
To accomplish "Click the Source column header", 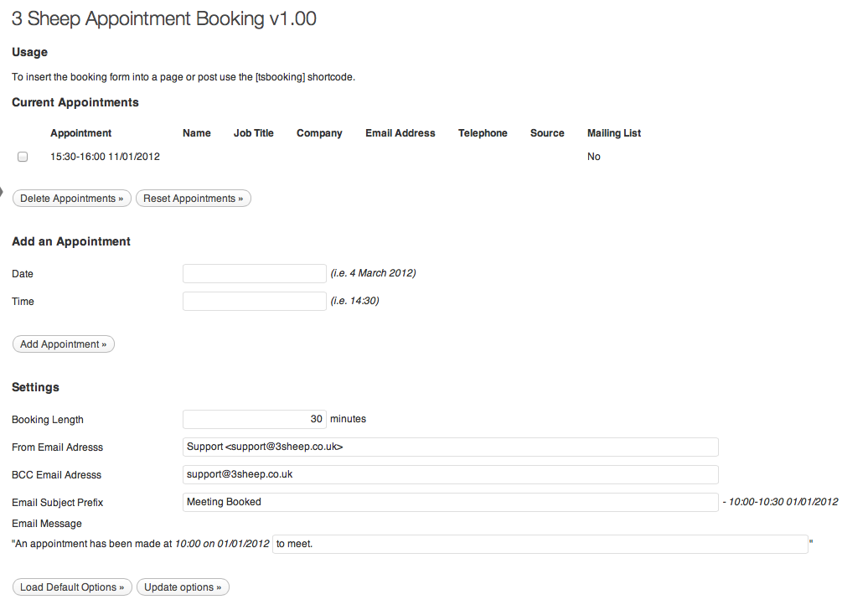I will pos(547,133).
